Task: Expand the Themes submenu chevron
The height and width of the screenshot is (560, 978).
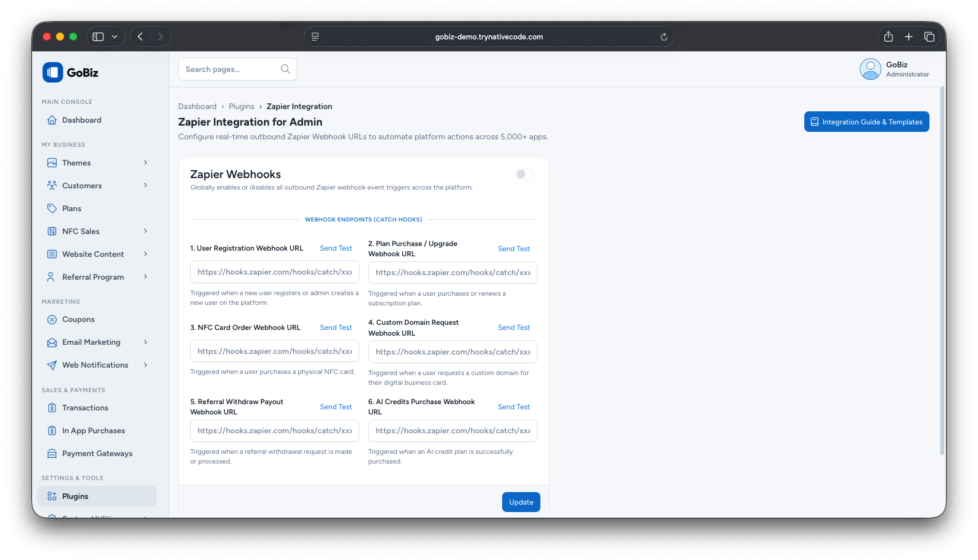Action: 146,163
